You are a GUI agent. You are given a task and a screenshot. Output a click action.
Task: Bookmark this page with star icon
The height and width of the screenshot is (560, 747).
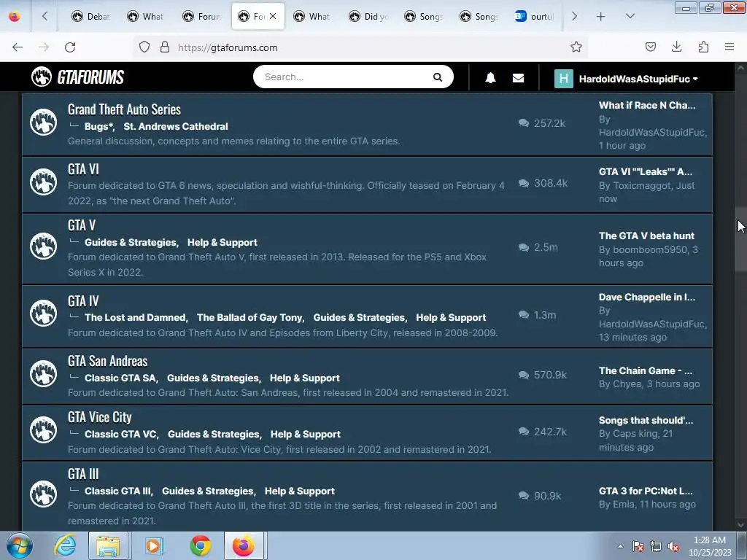coord(576,47)
